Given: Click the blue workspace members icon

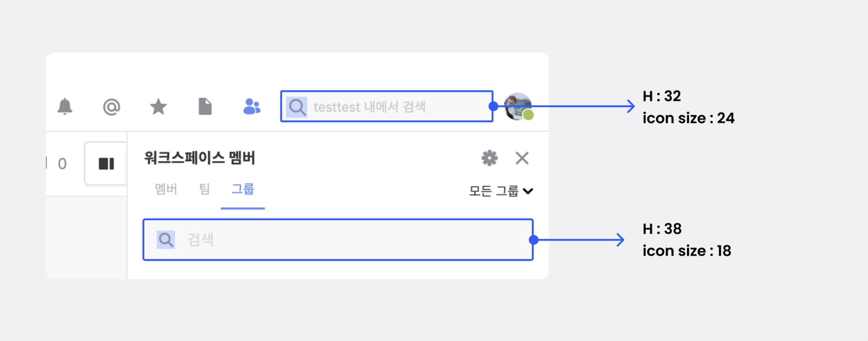Looking at the screenshot, I should coord(252,107).
